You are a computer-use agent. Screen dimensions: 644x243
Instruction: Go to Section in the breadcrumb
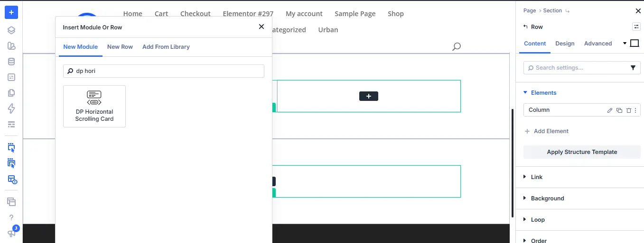552,10
